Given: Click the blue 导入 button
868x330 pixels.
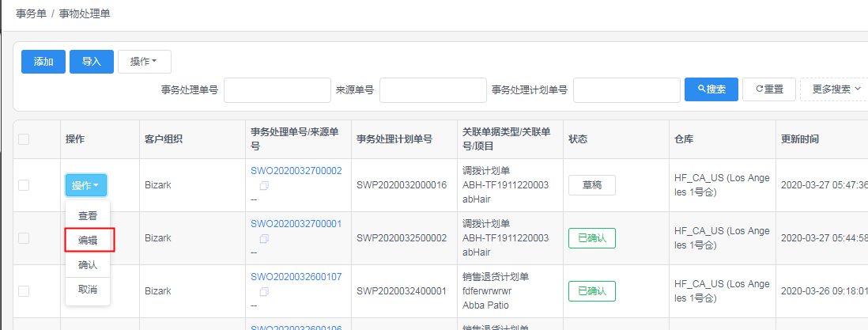Looking at the screenshot, I should [x=92, y=62].
